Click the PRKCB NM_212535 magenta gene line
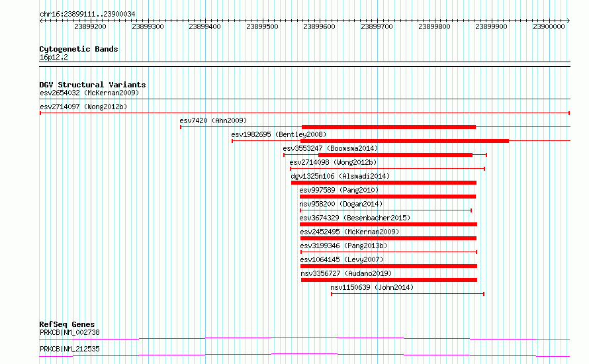This screenshot has width=589, height=364. point(304,355)
